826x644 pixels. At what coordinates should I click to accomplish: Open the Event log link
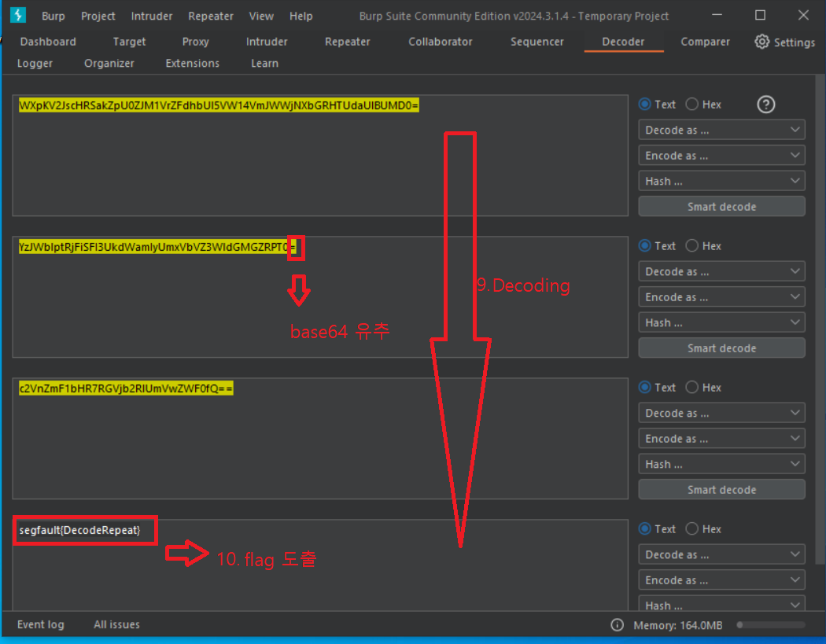[x=41, y=624]
